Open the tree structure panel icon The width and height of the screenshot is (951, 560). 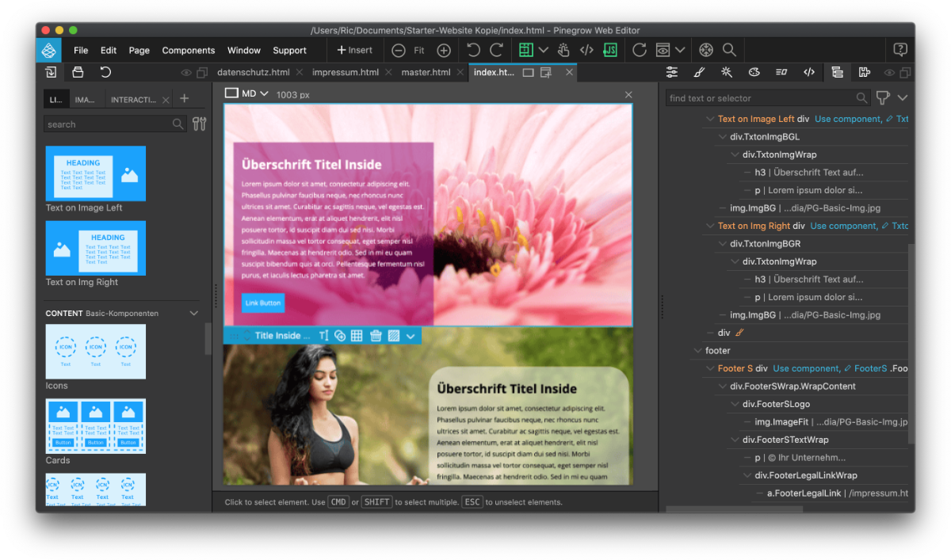pyautogui.click(x=836, y=72)
